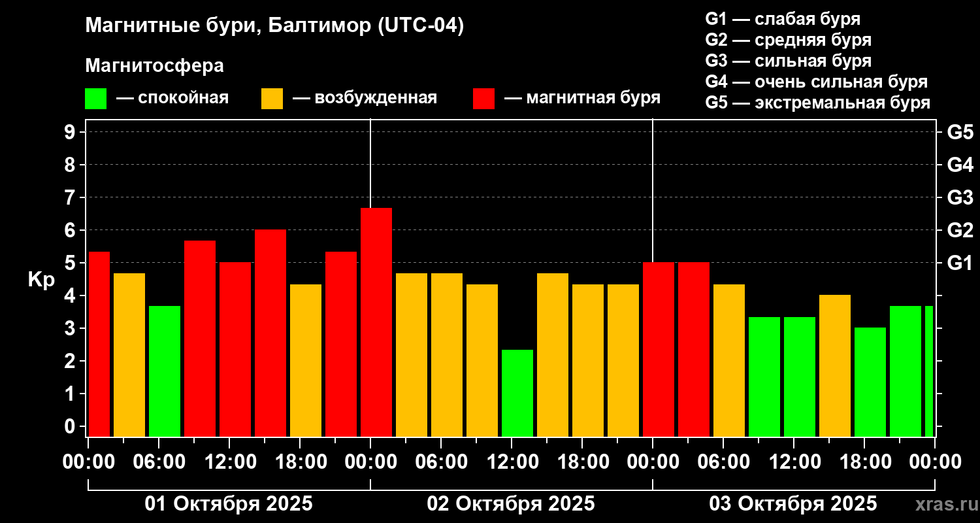This screenshot has width=980, height=523.
Task: Click the 01 Октября 2025 date label
Action: (x=229, y=504)
